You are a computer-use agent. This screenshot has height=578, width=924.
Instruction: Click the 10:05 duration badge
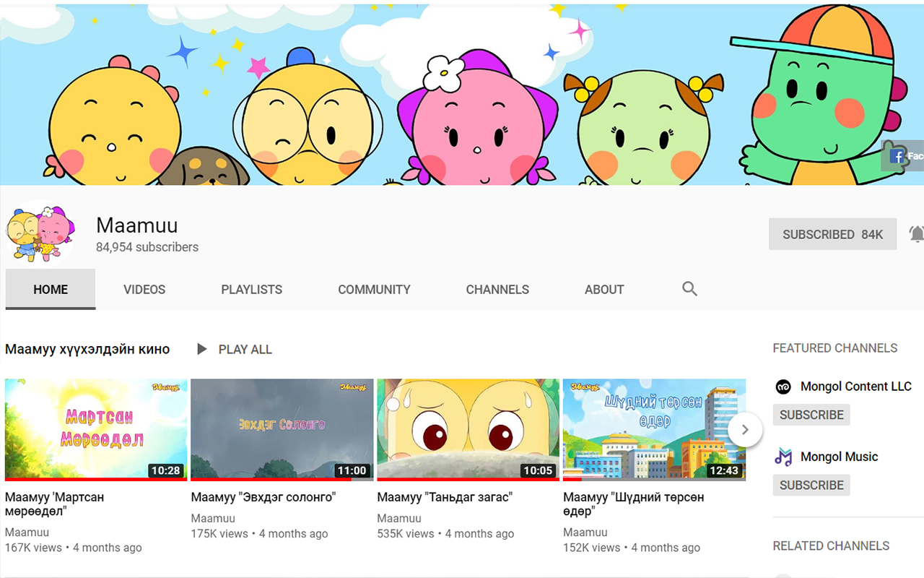point(538,470)
